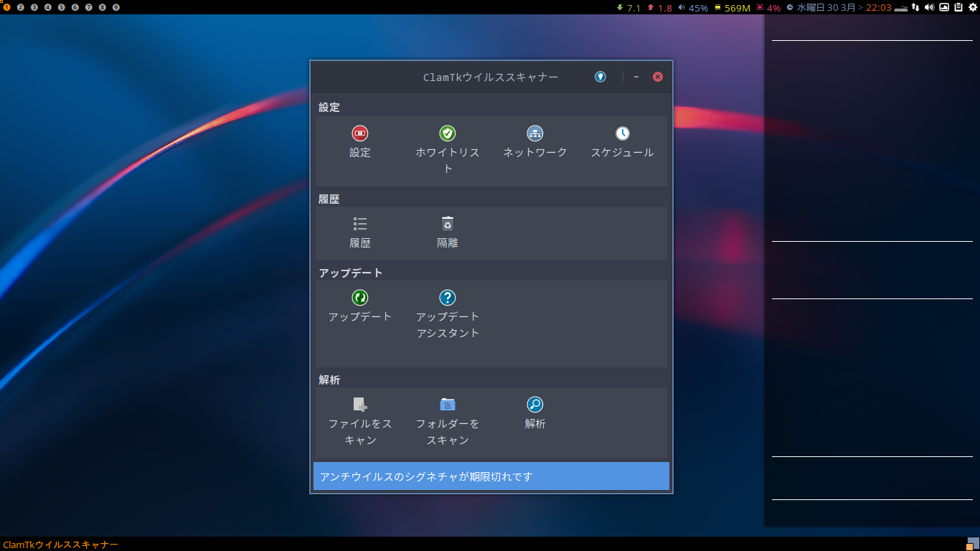980x551 pixels.
Task: Open the settings gear in system tray
Action: pos(972,7)
